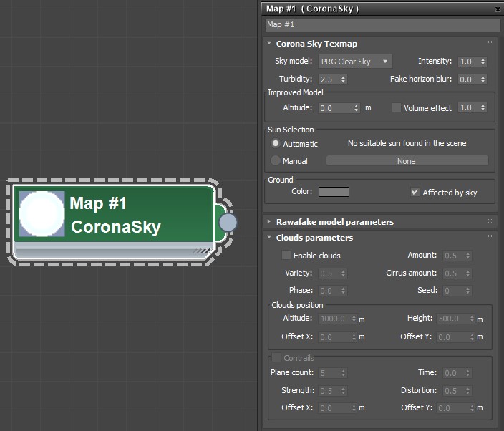This screenshot has height=431, width=504.
Task: Click the CoronaSky node output socket
Action: tap(228, 222)
